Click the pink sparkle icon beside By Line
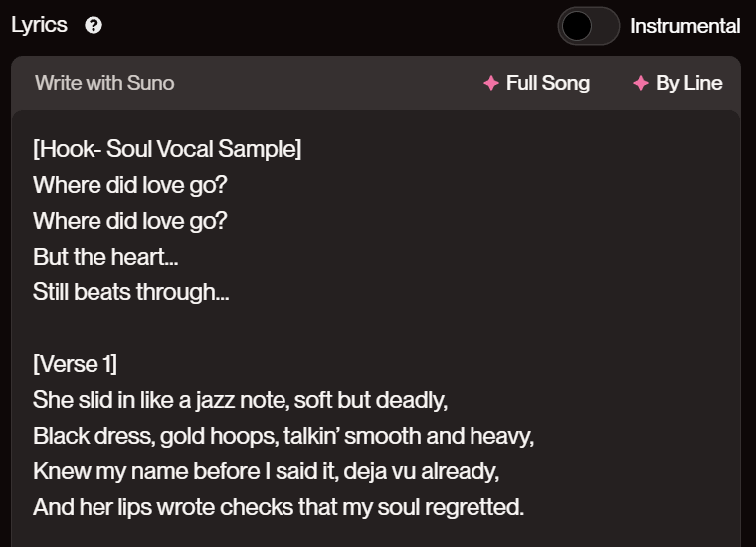Screen dimensions: 756x547 pos(641,83)
